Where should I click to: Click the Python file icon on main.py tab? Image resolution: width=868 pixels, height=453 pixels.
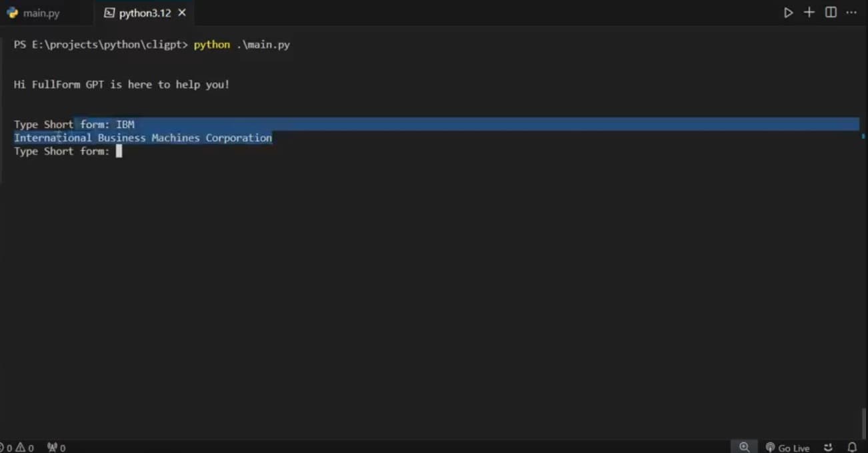pyautogui.click(x=13, y=13)
